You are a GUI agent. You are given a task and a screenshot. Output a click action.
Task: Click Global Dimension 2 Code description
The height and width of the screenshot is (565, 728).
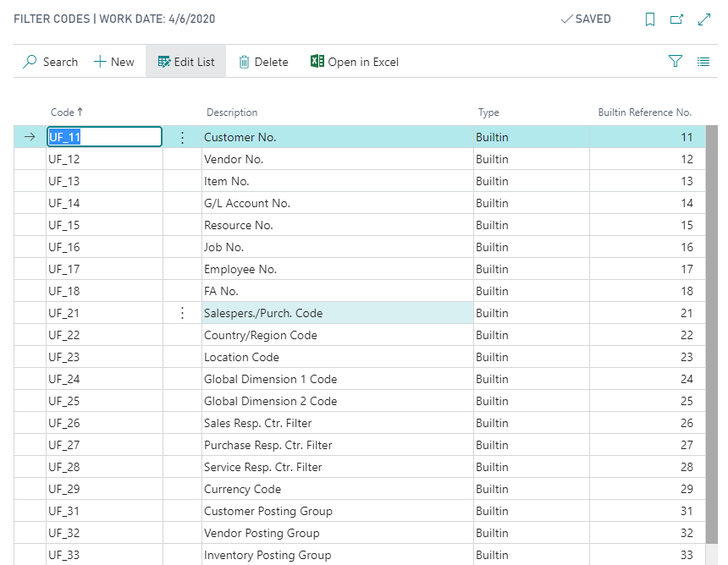coord(338,401)
